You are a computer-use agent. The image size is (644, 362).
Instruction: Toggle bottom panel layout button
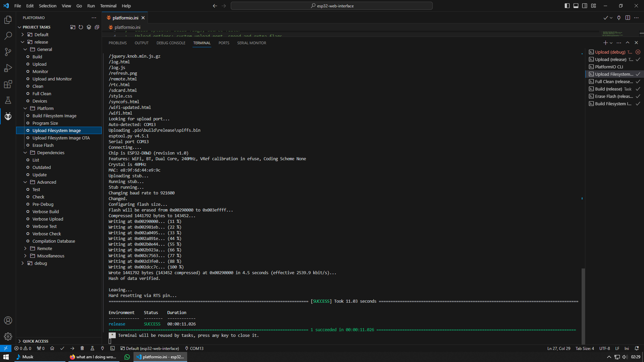coord(576,6)
